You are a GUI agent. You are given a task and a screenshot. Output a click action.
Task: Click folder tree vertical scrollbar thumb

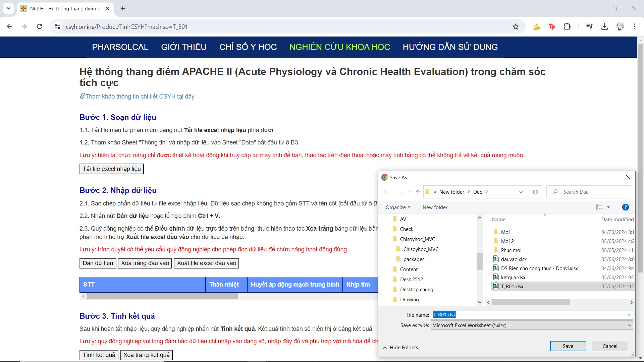click(x=480, y=261)
